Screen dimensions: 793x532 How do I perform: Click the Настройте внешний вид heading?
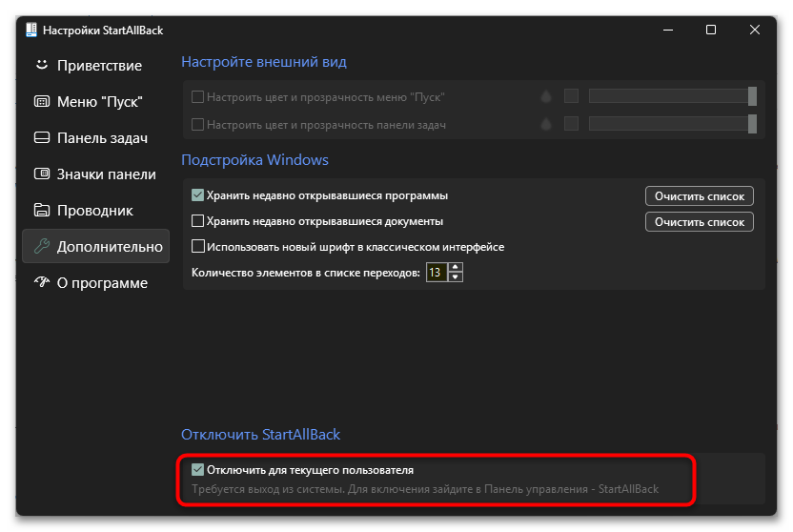264,62
